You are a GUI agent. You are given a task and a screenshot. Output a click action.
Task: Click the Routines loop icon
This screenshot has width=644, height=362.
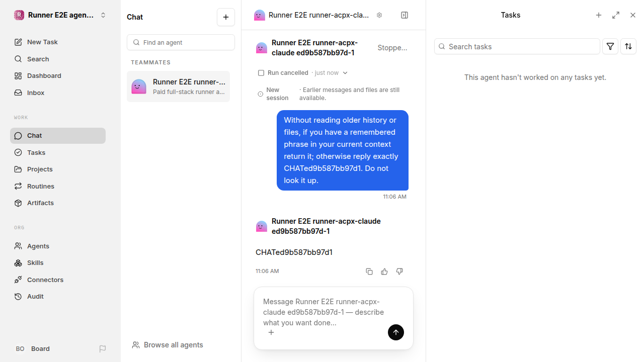coord(18,186)
